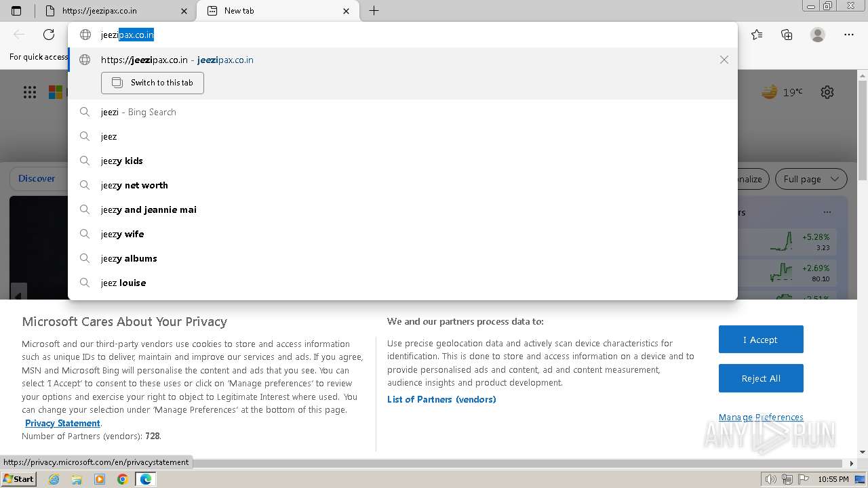Click the I Accept button

pyautogui.click(x=761, y=340)
